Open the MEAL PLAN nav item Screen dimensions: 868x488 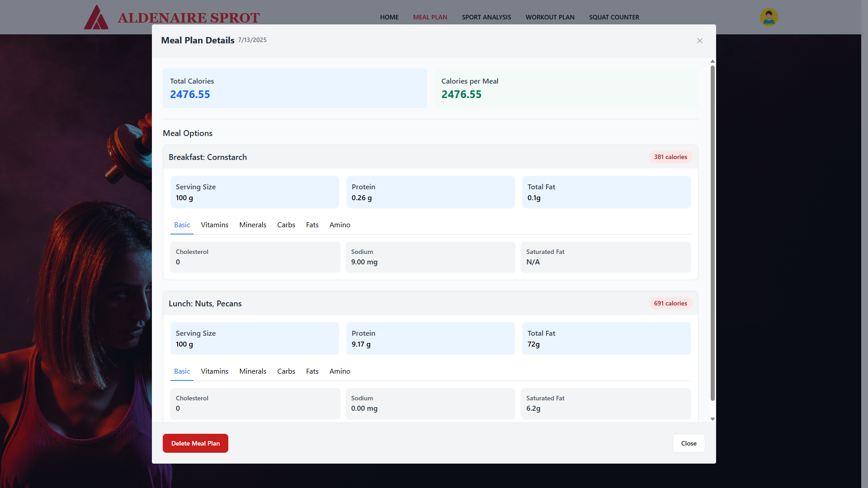[x=430, y=17]
